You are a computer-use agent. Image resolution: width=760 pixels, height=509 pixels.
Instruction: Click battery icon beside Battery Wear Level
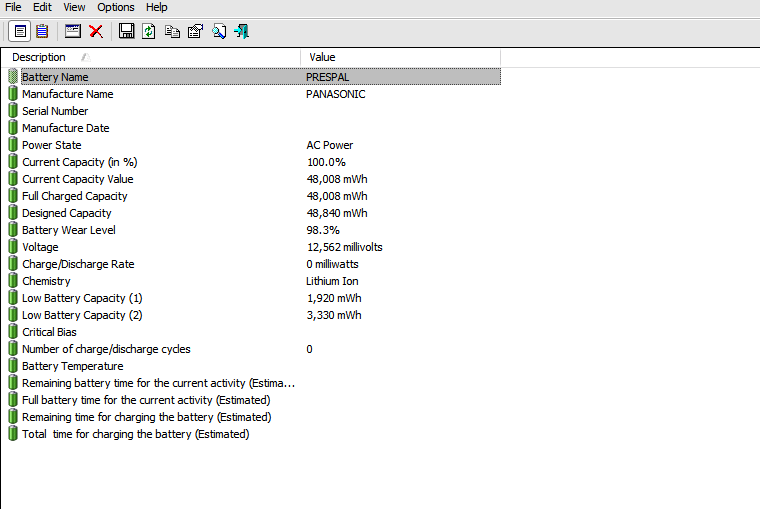point(13,229)
